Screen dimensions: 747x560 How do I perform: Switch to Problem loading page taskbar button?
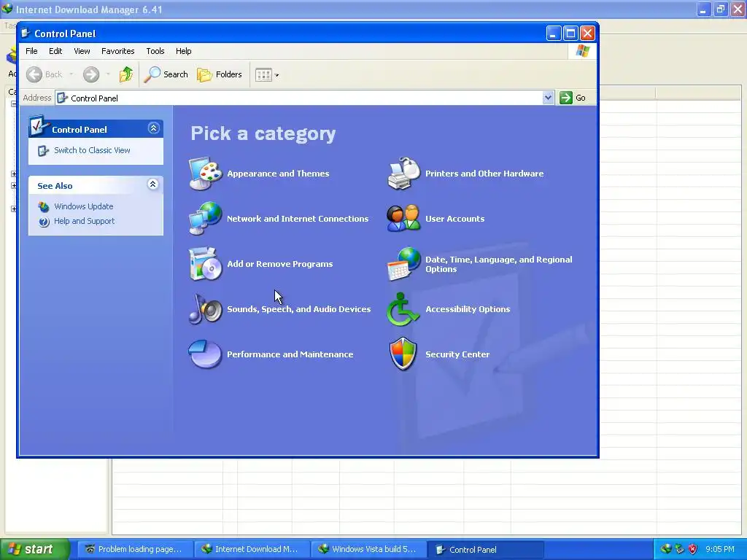point(135,549)
